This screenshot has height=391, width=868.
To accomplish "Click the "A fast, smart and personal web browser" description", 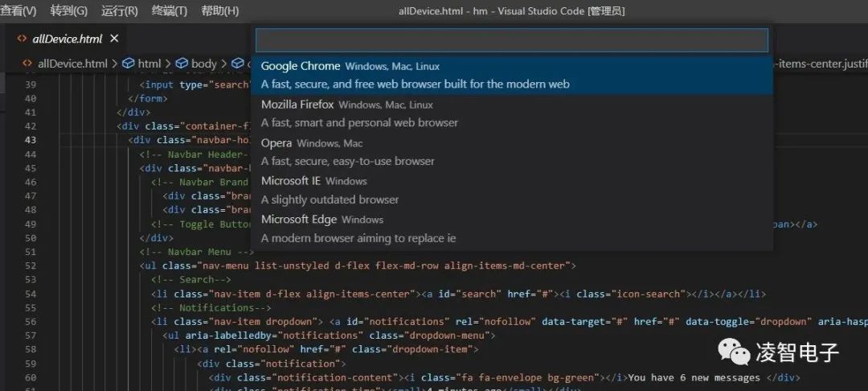I will coord(360,123).
